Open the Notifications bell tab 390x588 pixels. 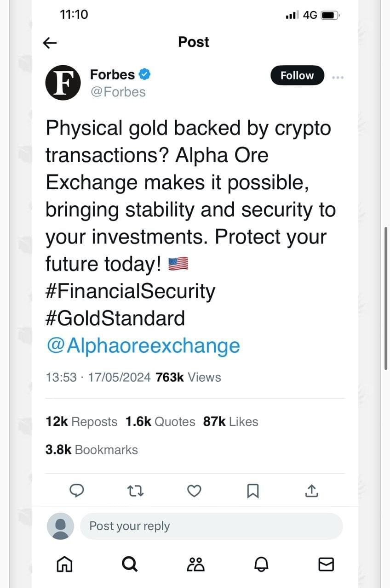261,564
